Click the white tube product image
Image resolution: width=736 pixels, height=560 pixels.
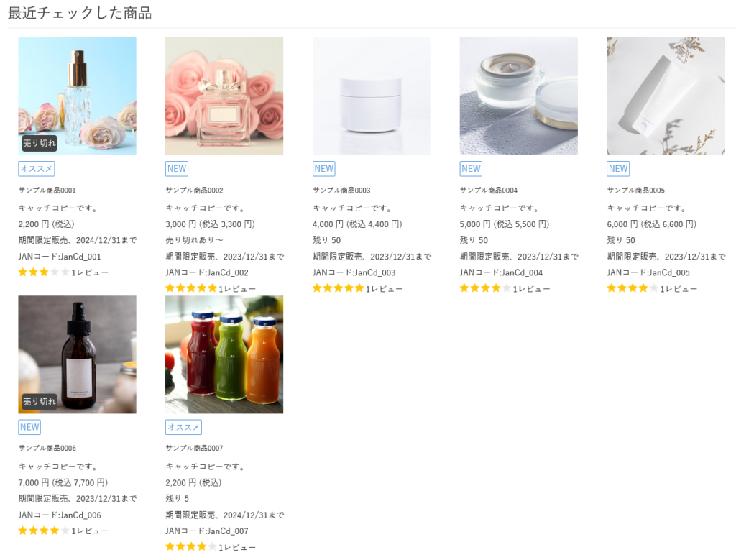coord(666,96)
